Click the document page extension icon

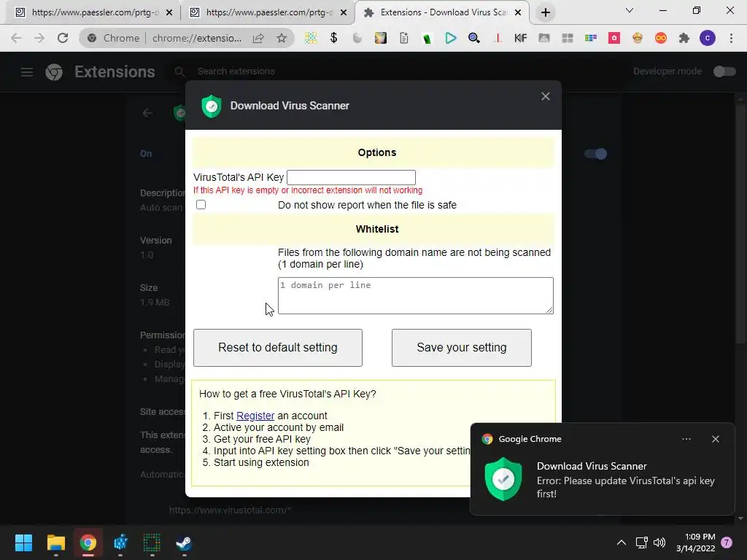404,38
